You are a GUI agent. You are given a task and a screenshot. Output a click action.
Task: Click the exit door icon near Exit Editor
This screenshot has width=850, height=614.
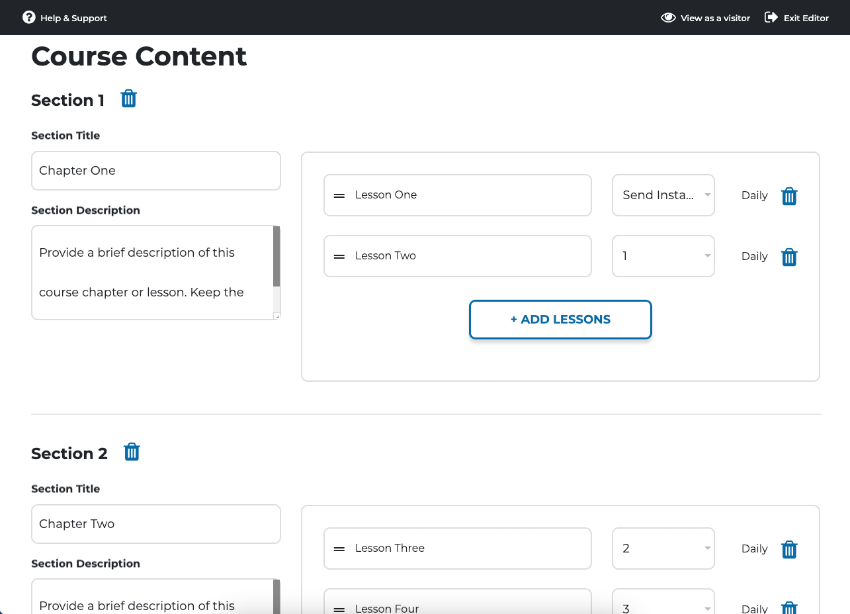click(772, 17)
